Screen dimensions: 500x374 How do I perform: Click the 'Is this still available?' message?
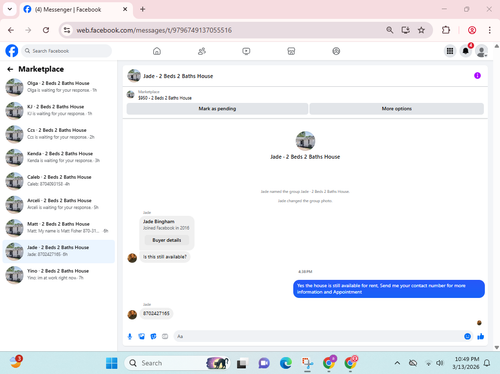point(165,257)
